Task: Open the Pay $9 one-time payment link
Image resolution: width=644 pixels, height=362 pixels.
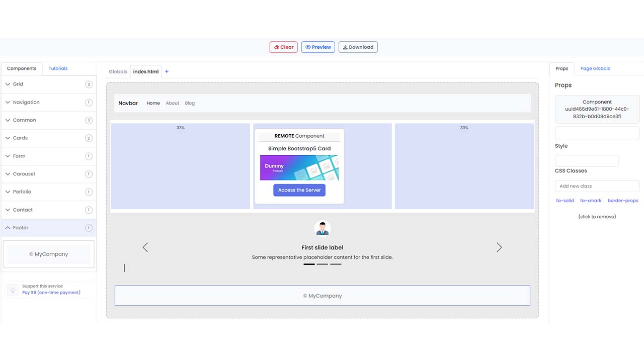Action: pos(51,292)
